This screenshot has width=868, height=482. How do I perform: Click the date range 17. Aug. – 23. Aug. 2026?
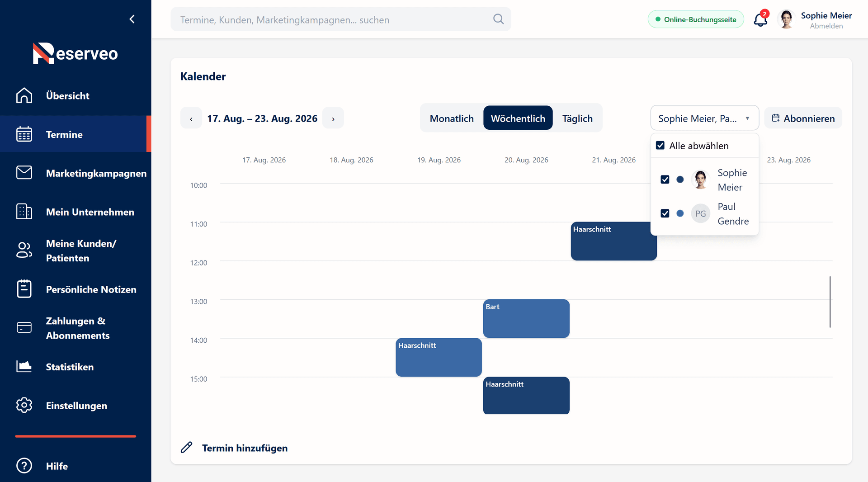click(262, 118)
